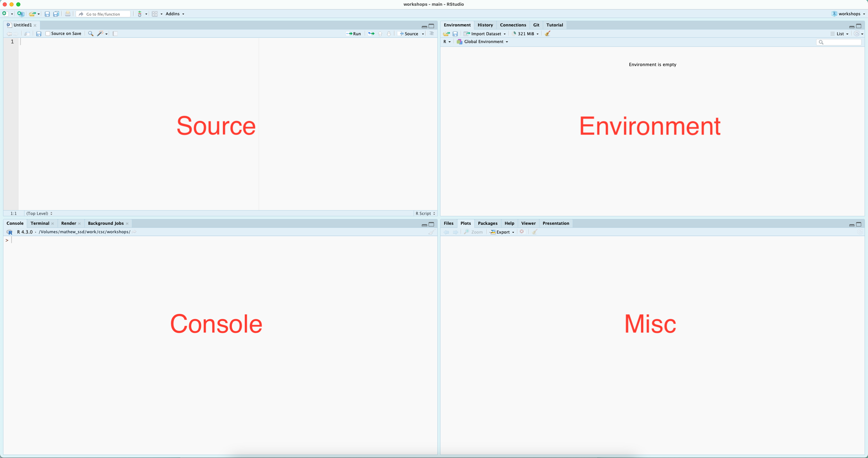Click the workspace panes layout icon
The height and width of the screenshot is (458, 868).
(x=155, y=14)
